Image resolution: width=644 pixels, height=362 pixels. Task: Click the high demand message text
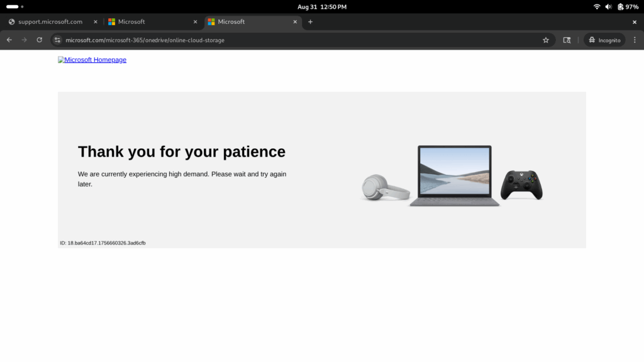point(182,179)
